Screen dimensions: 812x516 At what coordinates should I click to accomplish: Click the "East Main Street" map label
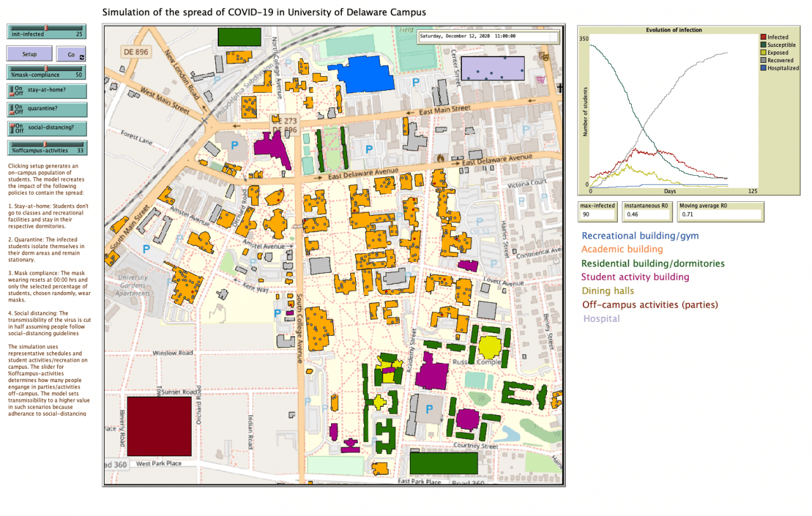pos(443,111)
